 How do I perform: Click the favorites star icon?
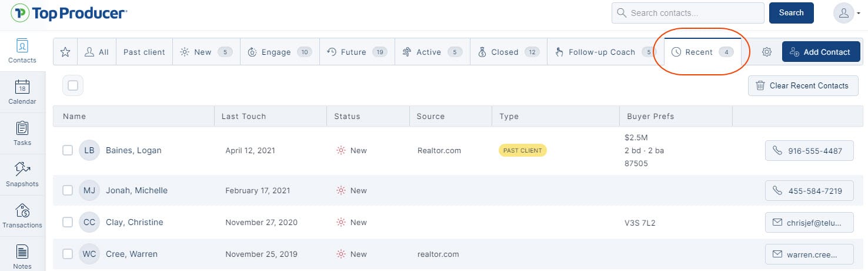click(x=65, y=52)
